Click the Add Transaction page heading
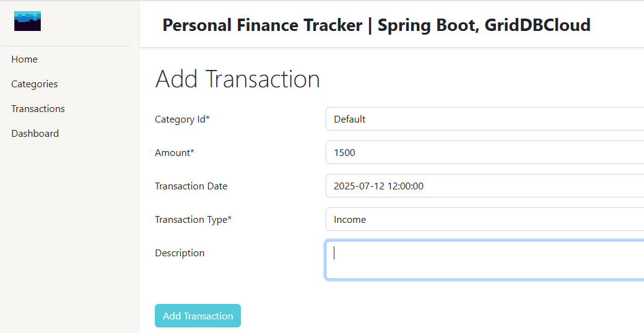 [x=237, y=79]
